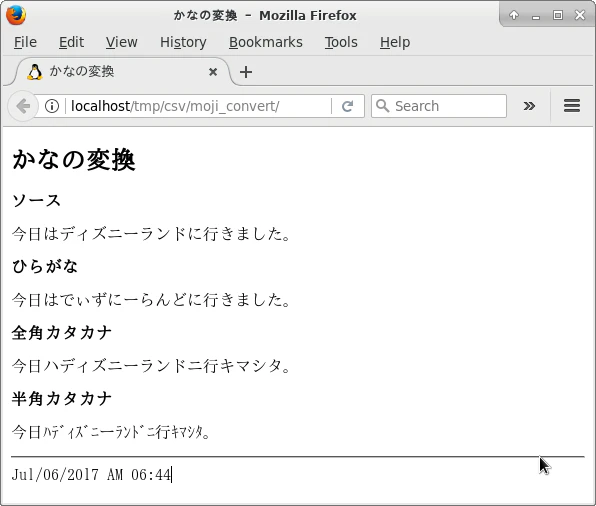596x506 pixels.
Task: Open the hamburger menu
Action: (572, 106)
